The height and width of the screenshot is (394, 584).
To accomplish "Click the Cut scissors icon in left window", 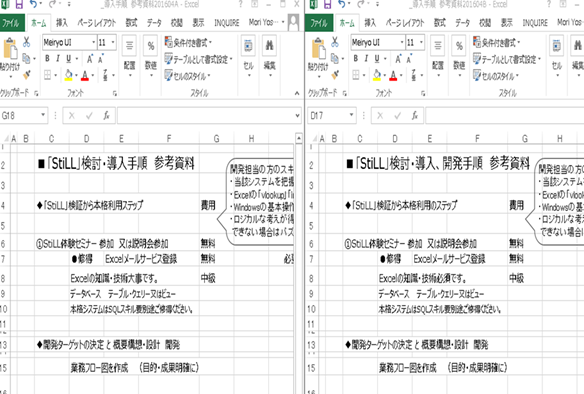I will [26, 42].
